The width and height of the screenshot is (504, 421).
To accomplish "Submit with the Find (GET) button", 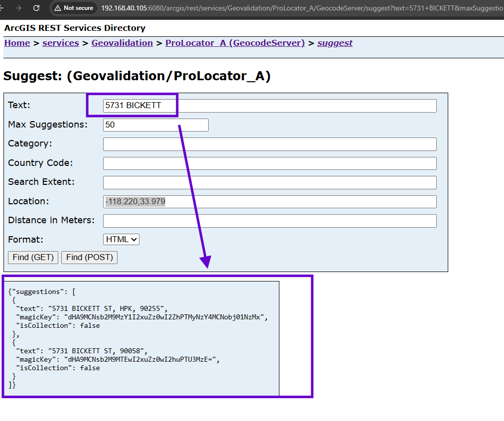I will click(33, 257).
